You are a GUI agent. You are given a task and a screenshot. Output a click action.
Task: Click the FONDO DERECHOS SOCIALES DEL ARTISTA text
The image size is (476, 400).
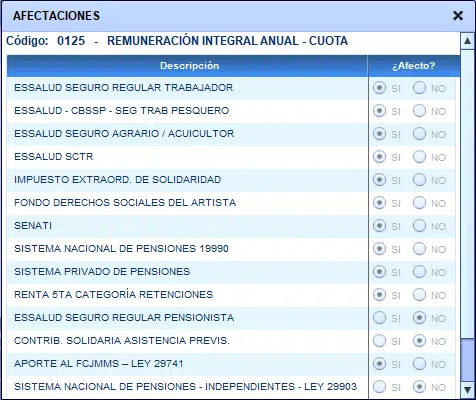125,203
